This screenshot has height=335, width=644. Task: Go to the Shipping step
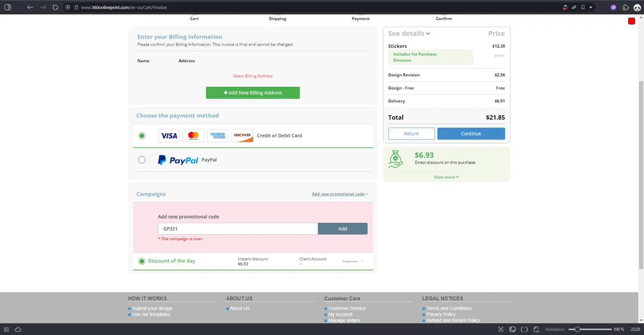pyautogui.click(x=277, y=18)
